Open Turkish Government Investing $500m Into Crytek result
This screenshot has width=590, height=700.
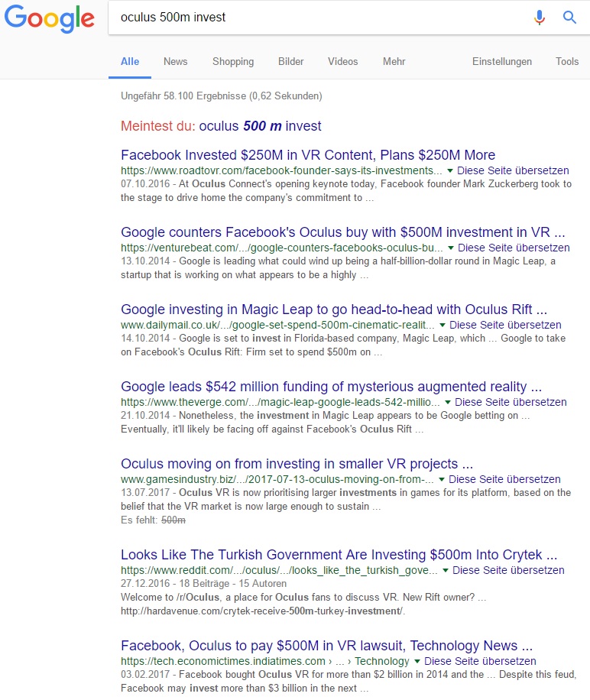tap(339, 555)
